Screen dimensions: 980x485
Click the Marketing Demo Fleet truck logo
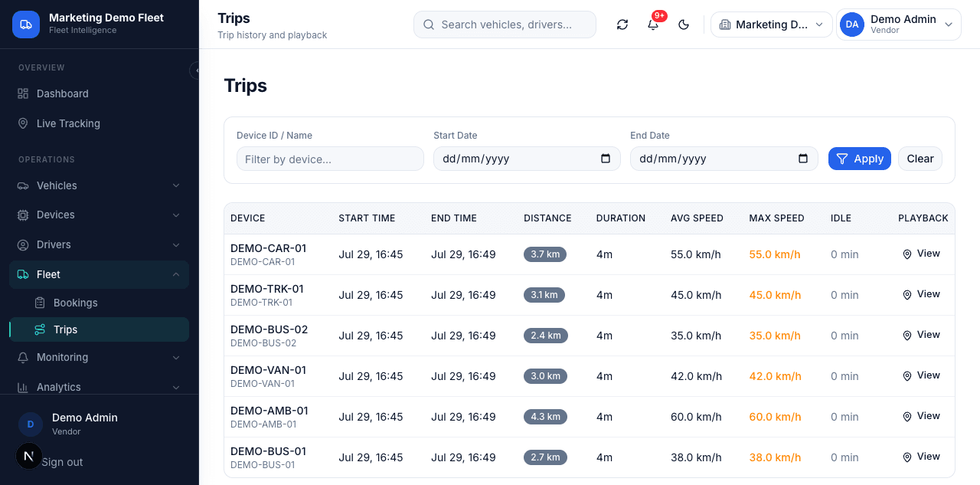26,25
